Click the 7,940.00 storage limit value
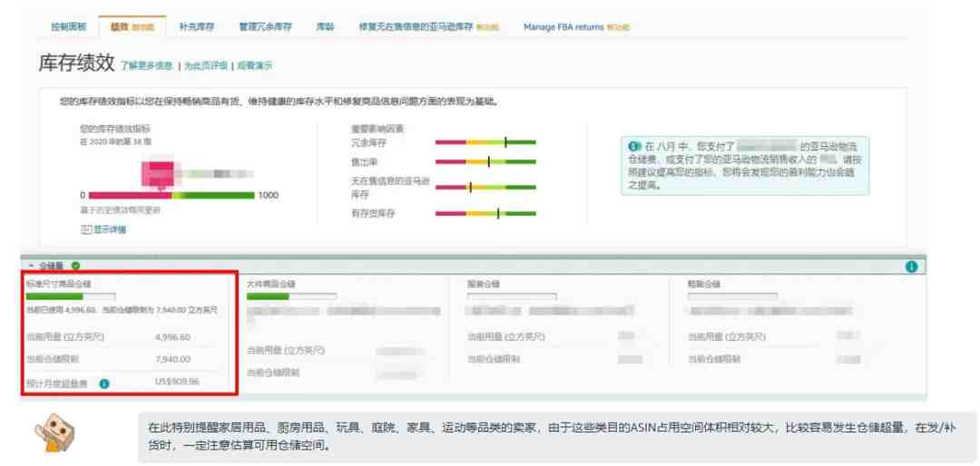 [172, 359]
